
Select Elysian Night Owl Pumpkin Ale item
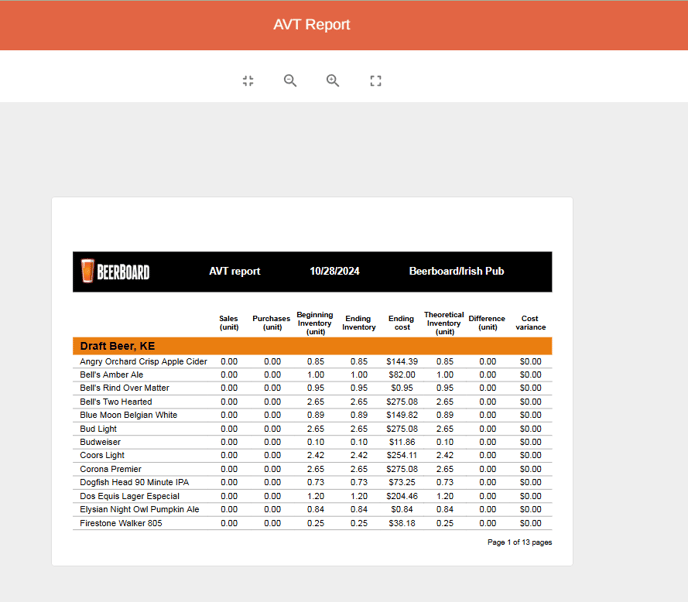pos(140,509)
